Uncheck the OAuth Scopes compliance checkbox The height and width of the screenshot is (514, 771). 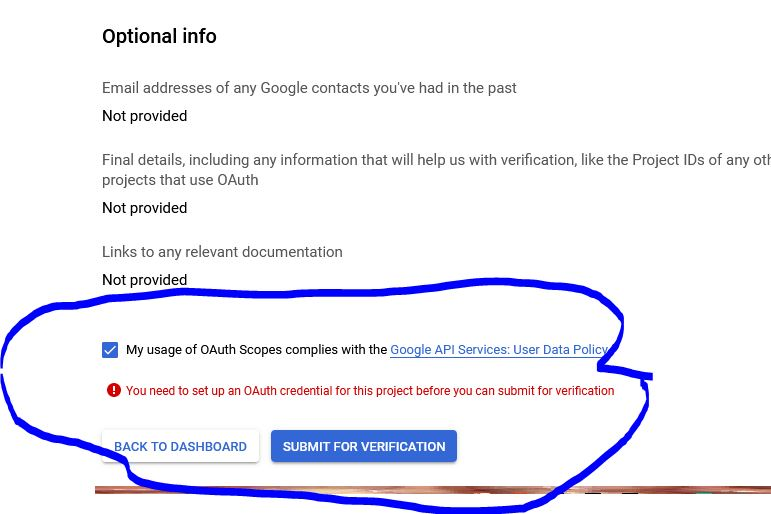(x=110, y=350)
